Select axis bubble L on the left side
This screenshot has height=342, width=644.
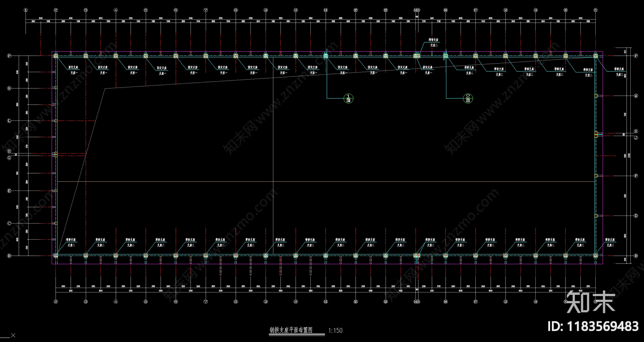tap(9, 121)
